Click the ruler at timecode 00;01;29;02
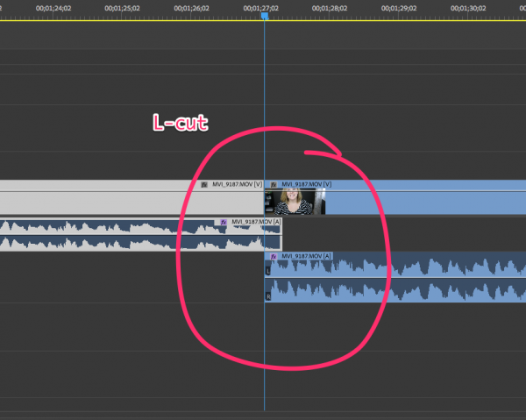The width and height of the screenshot is (526, 420). click(399, 8)
